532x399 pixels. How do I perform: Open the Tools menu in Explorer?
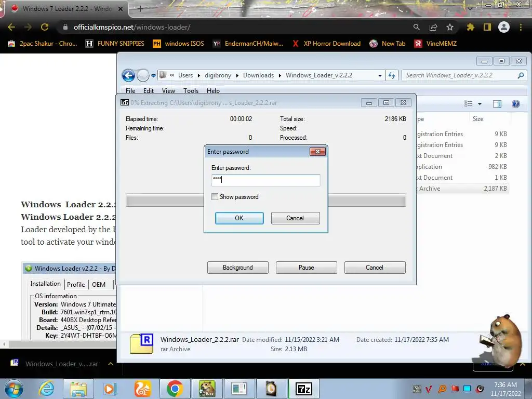tap(191, 90)
